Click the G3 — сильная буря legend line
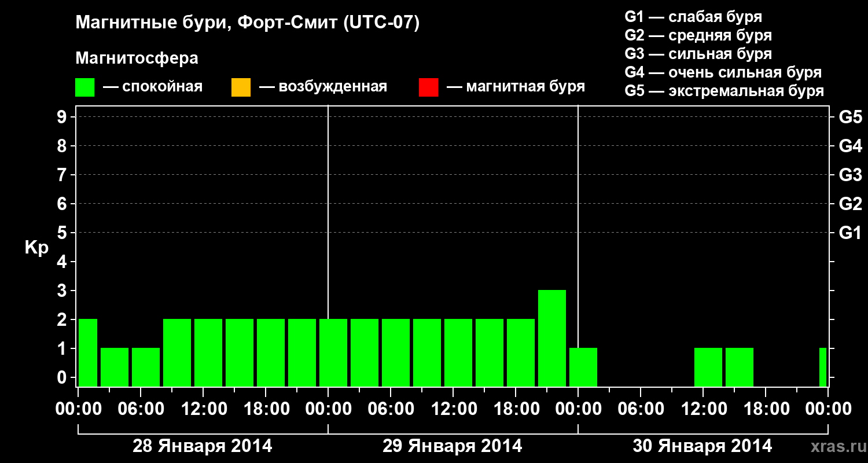 [x=698, y=54]
